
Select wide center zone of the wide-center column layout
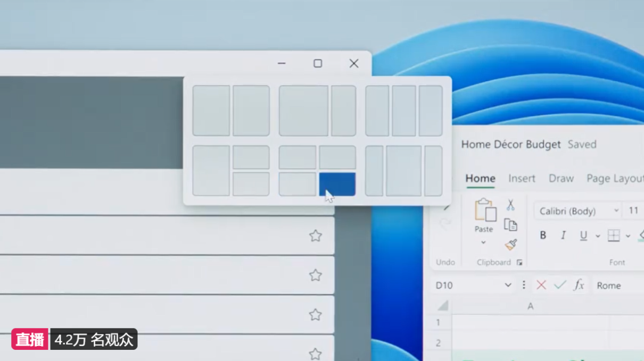coord(404,171)
